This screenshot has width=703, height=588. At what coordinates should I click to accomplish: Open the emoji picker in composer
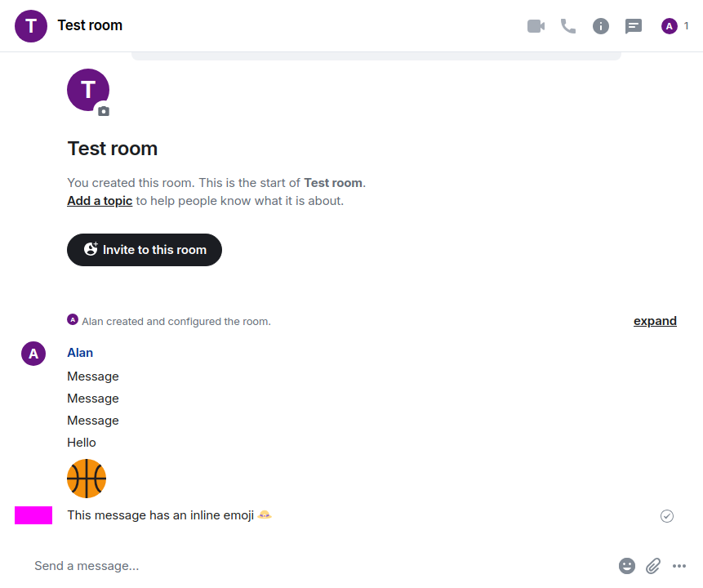tap(627, 566)
